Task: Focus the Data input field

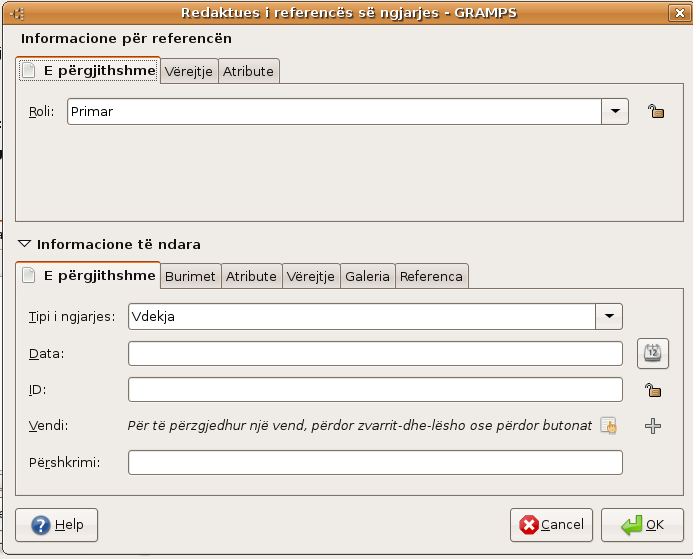Action: tap(375, 354)
